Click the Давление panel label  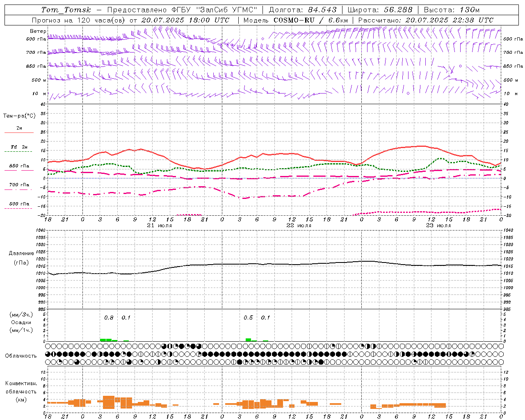pos(21,253)
